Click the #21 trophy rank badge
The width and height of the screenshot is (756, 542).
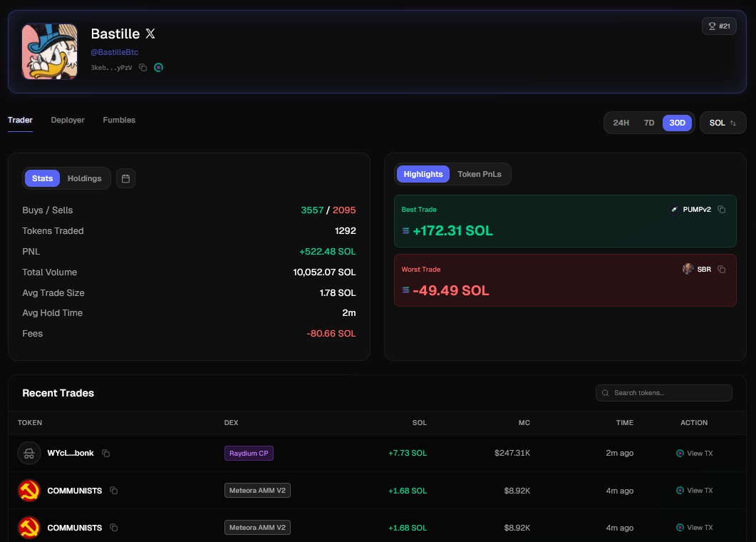pos(718,26)
